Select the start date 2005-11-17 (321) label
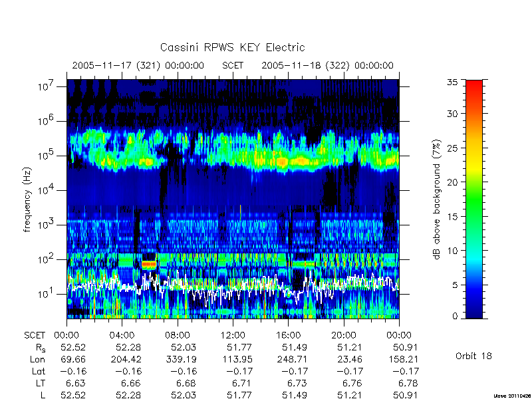Viewport: 532px width, 399px height. pos(116,65)
